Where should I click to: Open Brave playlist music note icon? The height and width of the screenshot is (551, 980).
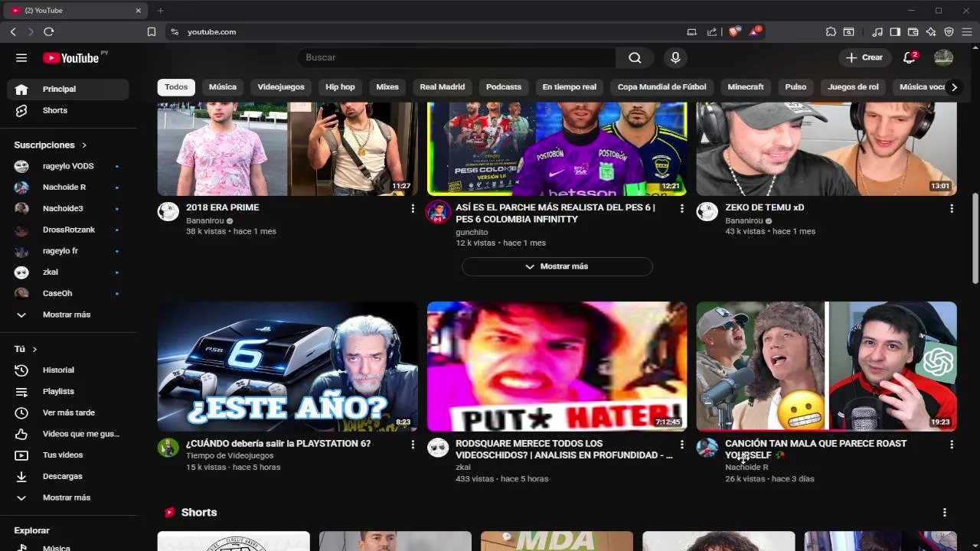(877, 31)
